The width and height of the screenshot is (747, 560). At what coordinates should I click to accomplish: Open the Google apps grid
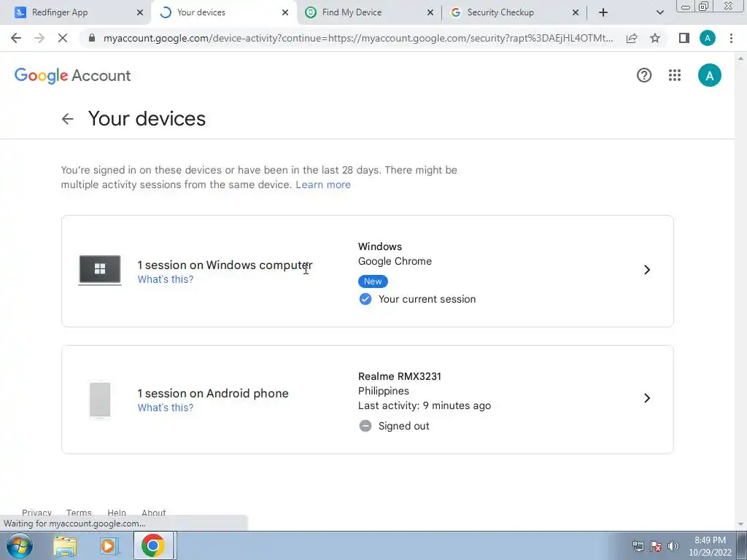click(x=675, y=75)
